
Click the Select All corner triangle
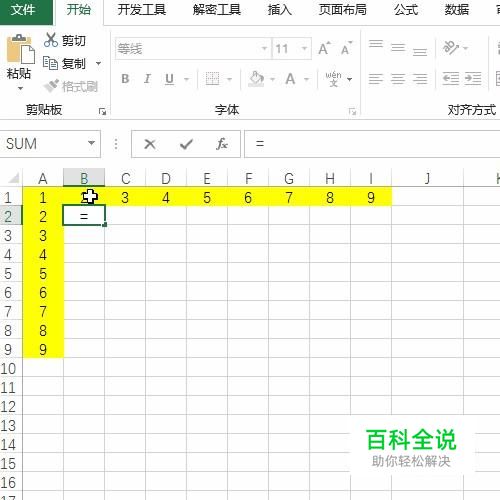pyautogui.click(x=13, y=178)
